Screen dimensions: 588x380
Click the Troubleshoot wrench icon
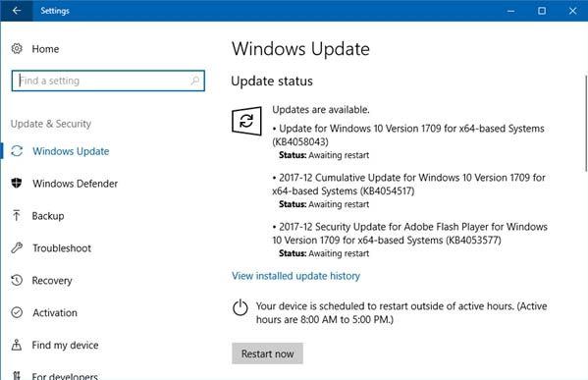pyautogui.click(x=17, y=247)
